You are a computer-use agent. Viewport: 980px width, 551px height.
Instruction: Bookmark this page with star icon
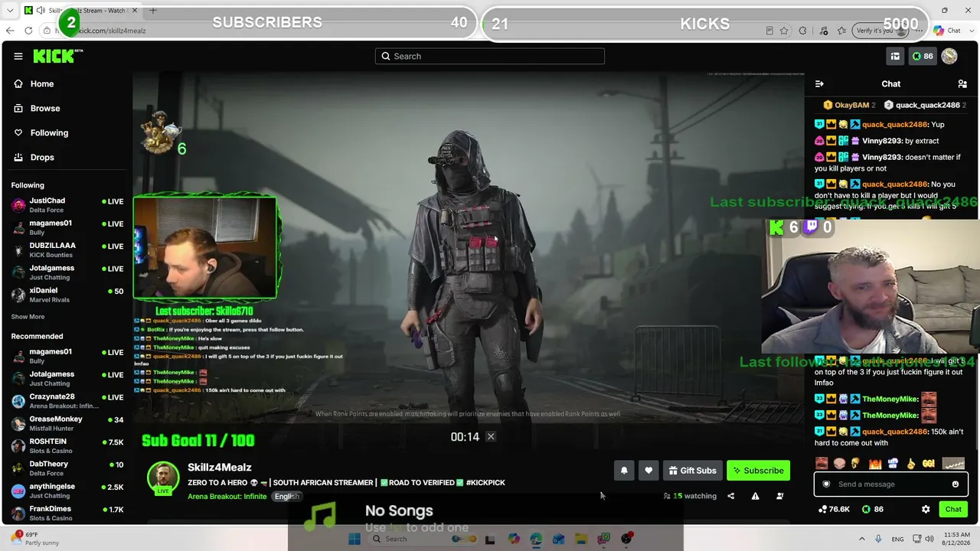click(784, 31)
